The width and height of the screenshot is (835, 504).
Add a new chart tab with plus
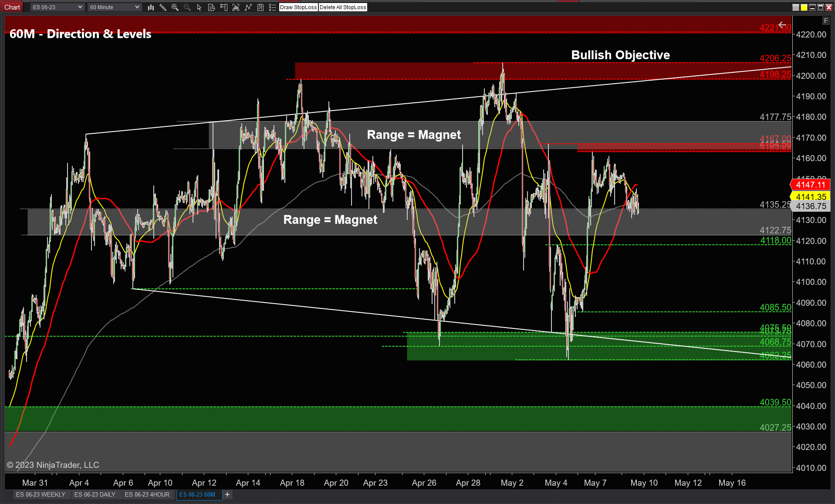coord(227,494)
